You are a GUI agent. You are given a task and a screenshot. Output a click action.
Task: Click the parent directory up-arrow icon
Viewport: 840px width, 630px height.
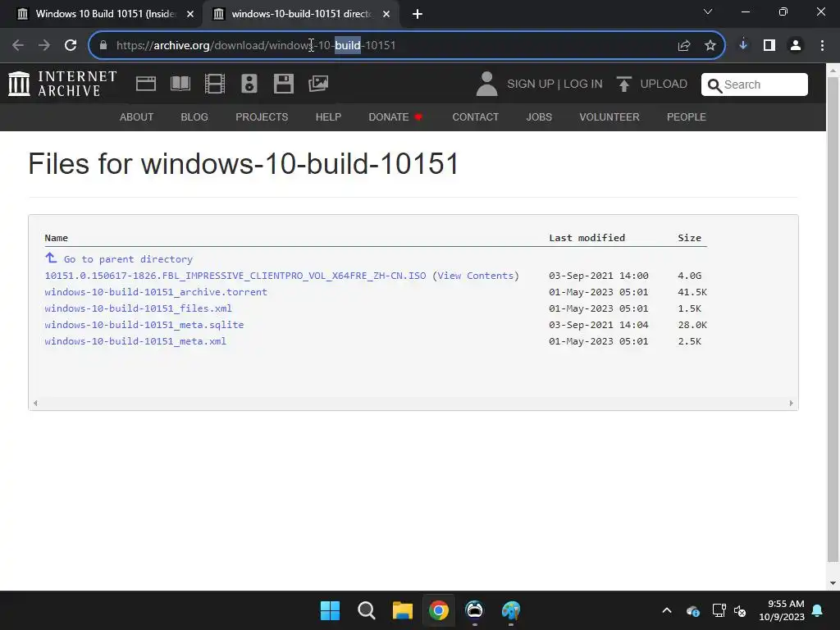click(51, 258)
